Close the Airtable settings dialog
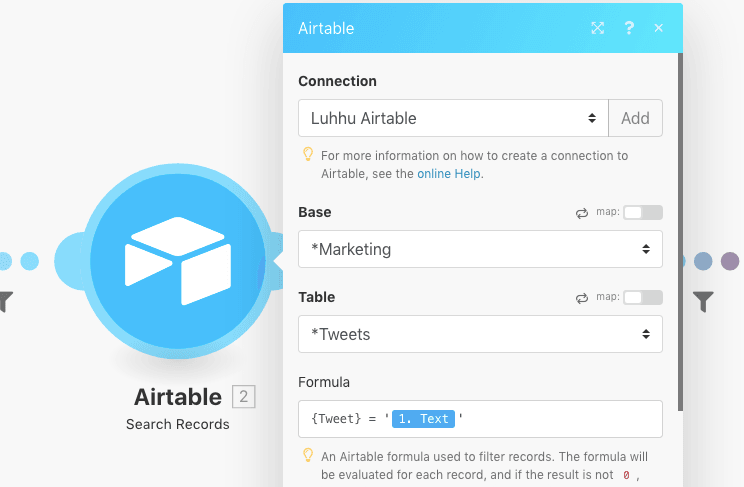The width and height of the screenshot is (744, 487). click(658, 28)
